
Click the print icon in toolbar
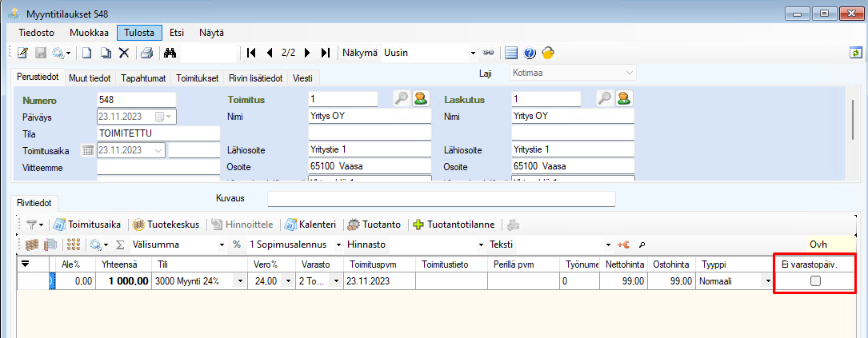(x=146, y=53)
